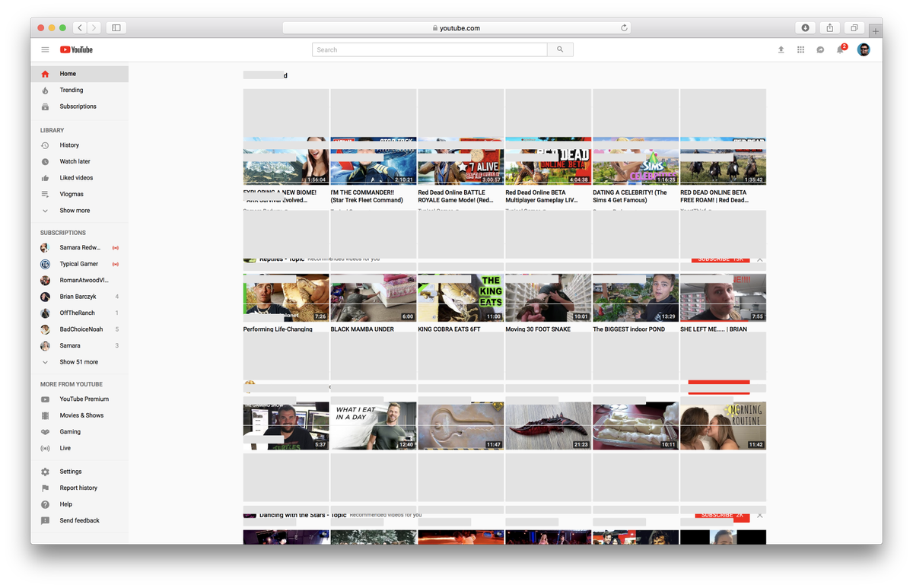Open What I Eat In A Day thumbnail
This screenshot has width=913, height=588.
pos(374,426)
